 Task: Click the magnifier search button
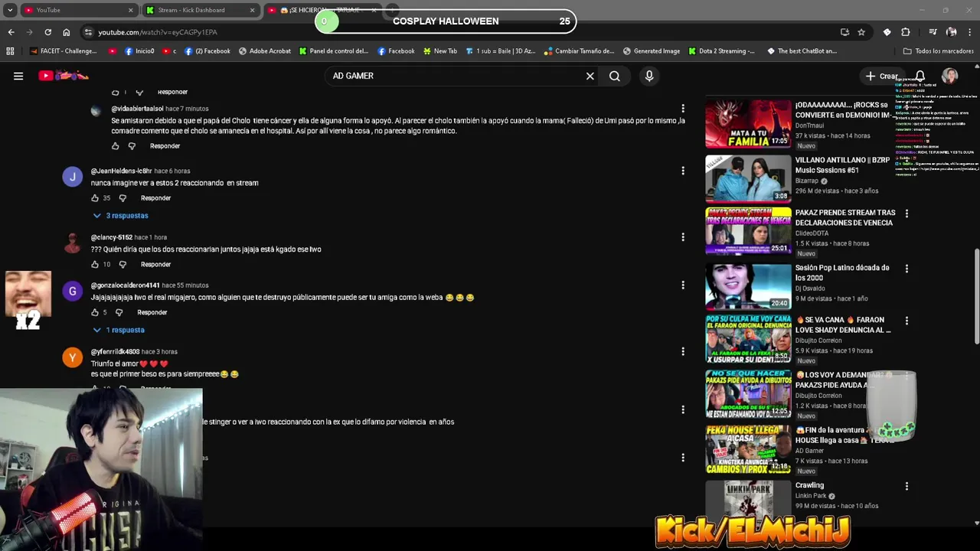tap(615, 76)
